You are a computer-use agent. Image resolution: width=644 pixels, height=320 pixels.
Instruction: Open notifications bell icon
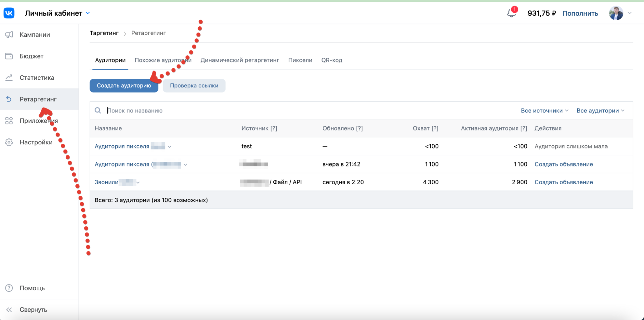(x=511, y=13)
